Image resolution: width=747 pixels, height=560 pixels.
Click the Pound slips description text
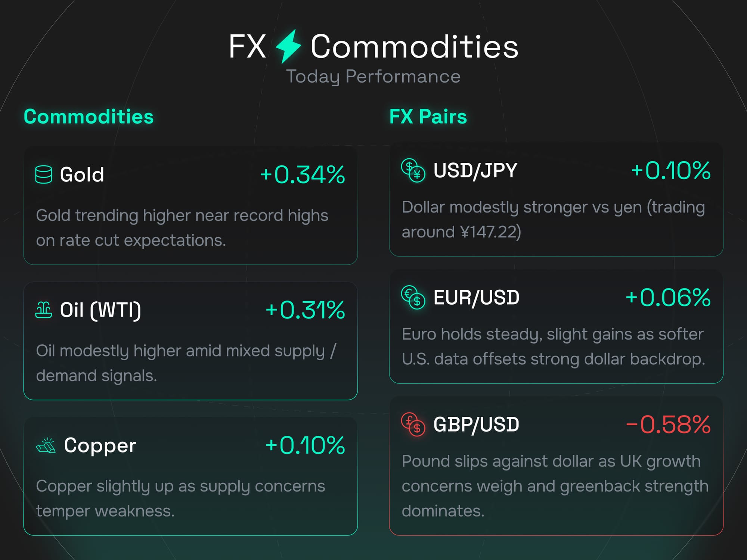click(x=555, y=486)
